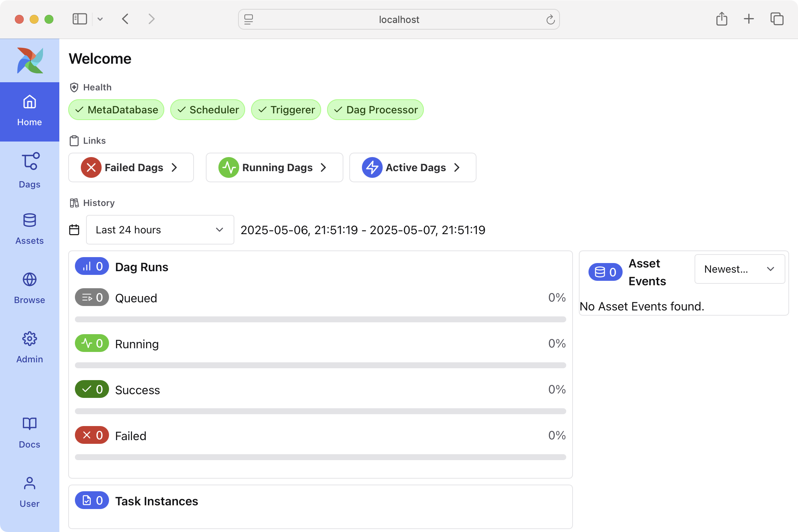Expand the Last 24 hours dropdown
The height and width of the screenshot is (532, 798).
[x=160, y=230]
